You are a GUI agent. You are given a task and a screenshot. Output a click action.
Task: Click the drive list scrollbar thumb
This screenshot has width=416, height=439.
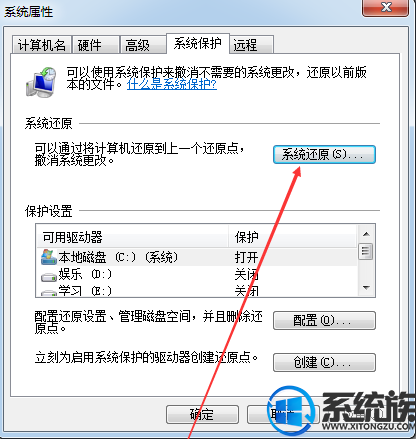coord(366,251)
